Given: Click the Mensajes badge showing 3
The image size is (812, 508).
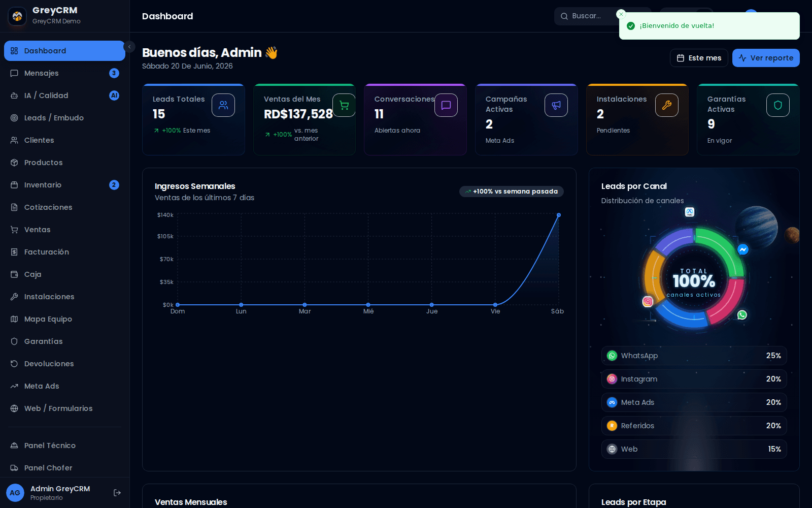Looking at the screenshot, I should coord(114,73).
